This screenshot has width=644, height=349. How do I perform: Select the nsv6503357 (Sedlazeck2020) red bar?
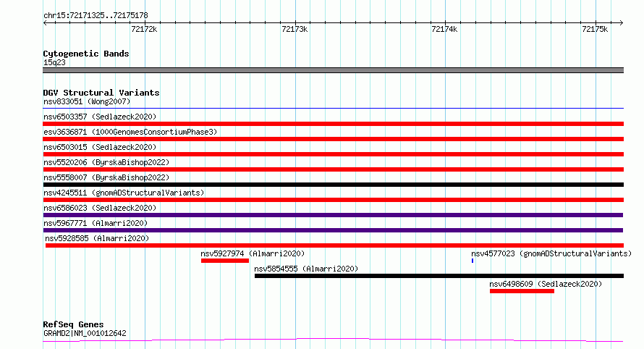(x=333, y=124)
